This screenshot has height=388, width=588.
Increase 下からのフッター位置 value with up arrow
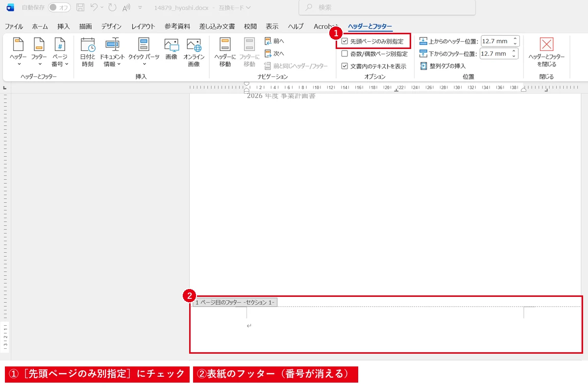point(514,51)
